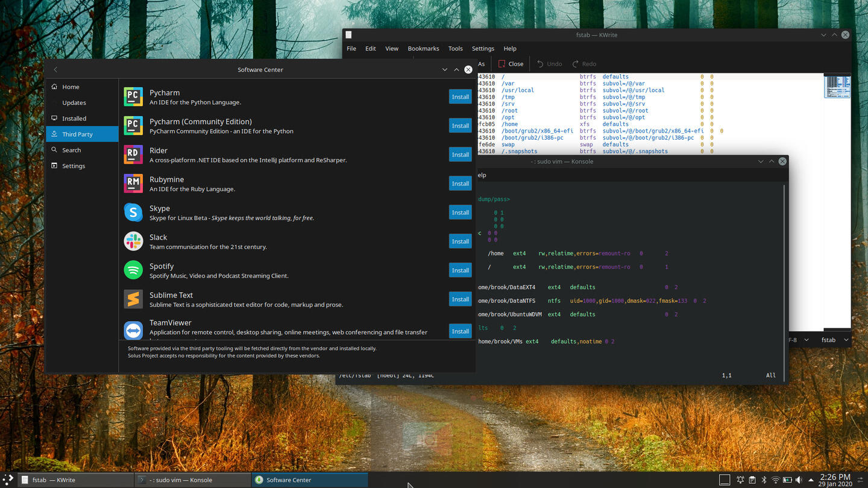Install Rider
868x488 pixels.
(x=460, y=154)
